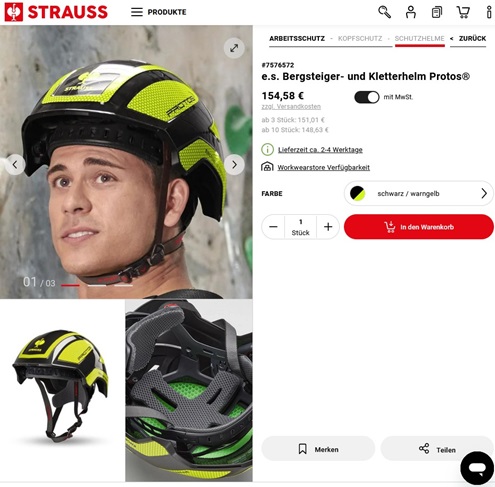This screenshot has height=487, width=495.
Task: Click the info icon in header
Action: 489,12
